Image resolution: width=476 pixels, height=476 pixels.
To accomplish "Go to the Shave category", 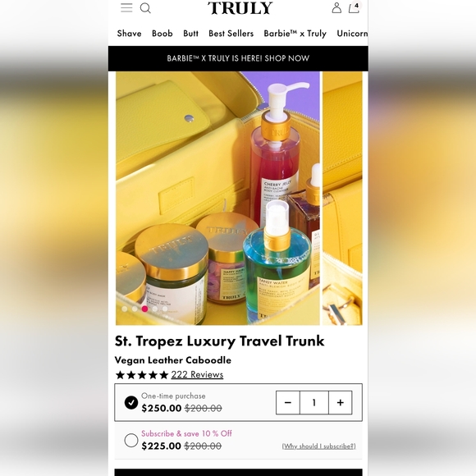I will (x=130, y=34).
